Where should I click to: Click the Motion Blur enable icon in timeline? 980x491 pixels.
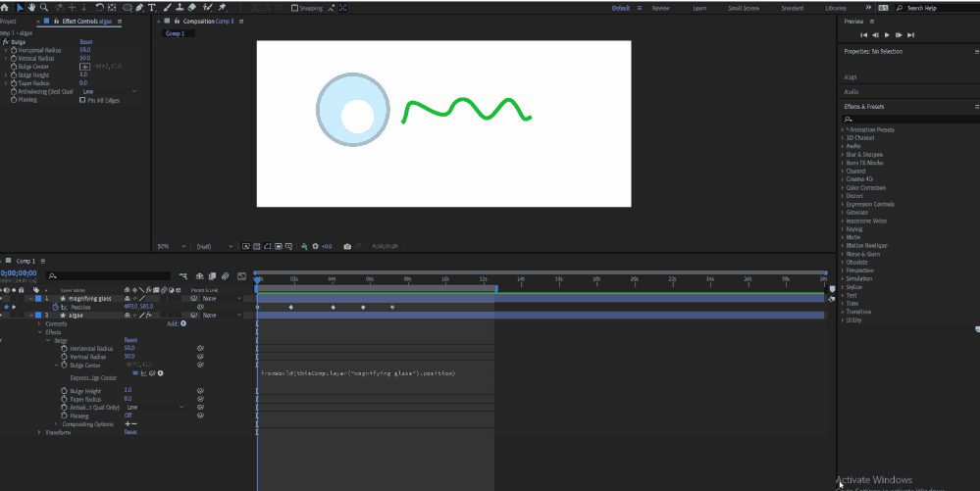coord(225,275)
